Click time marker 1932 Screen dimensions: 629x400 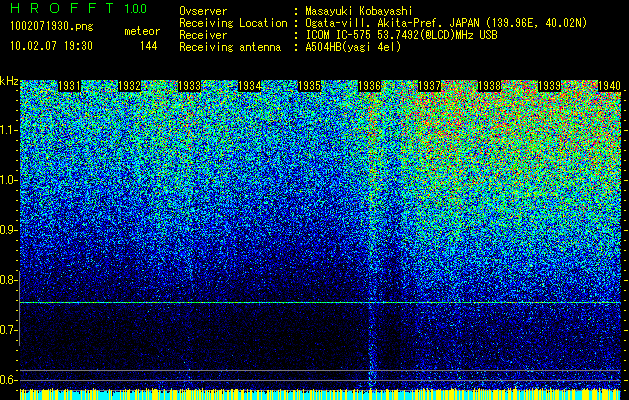tap(129, 86)
